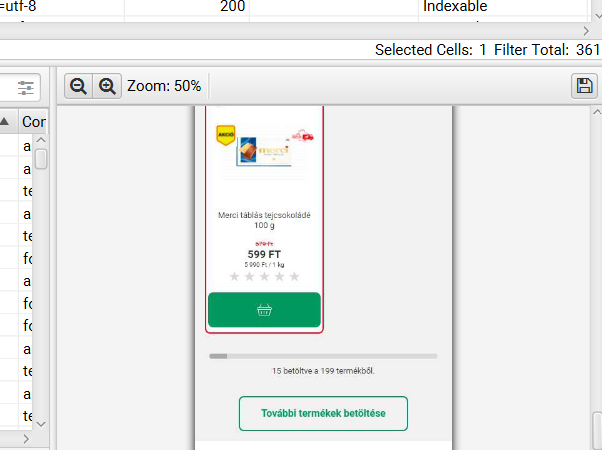Click the Selected Cells: 1 status text

[x=430, y=50]
